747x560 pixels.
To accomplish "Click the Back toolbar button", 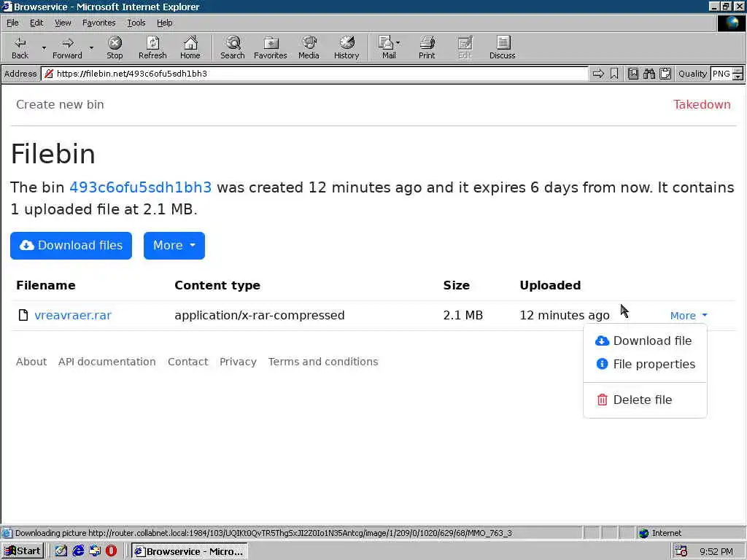I will tap(20, 47).
